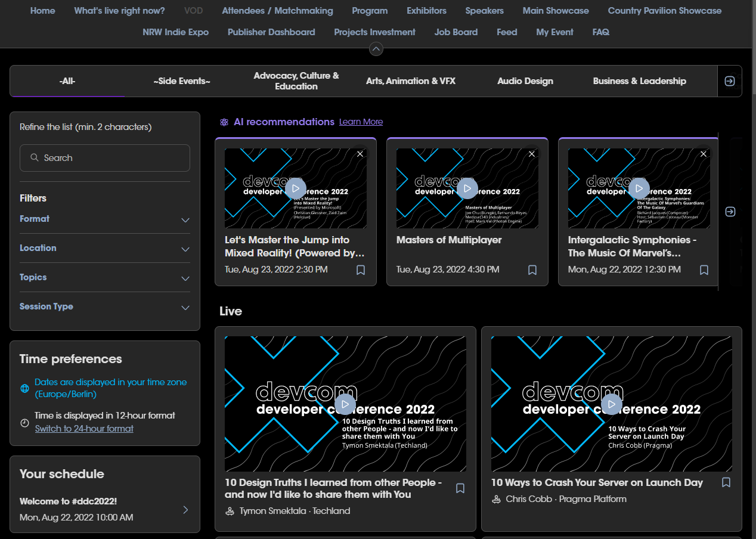756x539 pixels.
Task: Dismiss the Mixed Reality recommendation card
Action: tap(360, 154)
